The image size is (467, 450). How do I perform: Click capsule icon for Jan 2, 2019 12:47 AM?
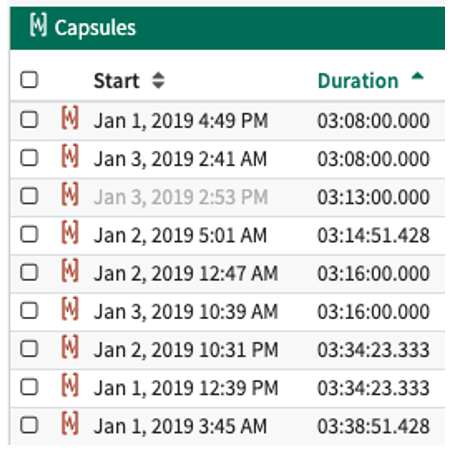tap(70, 270)
